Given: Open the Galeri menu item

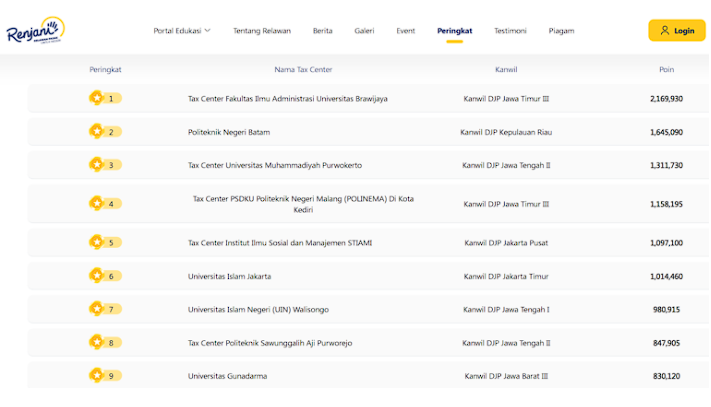Looking at the screenshot, I should tap(364, 31).
